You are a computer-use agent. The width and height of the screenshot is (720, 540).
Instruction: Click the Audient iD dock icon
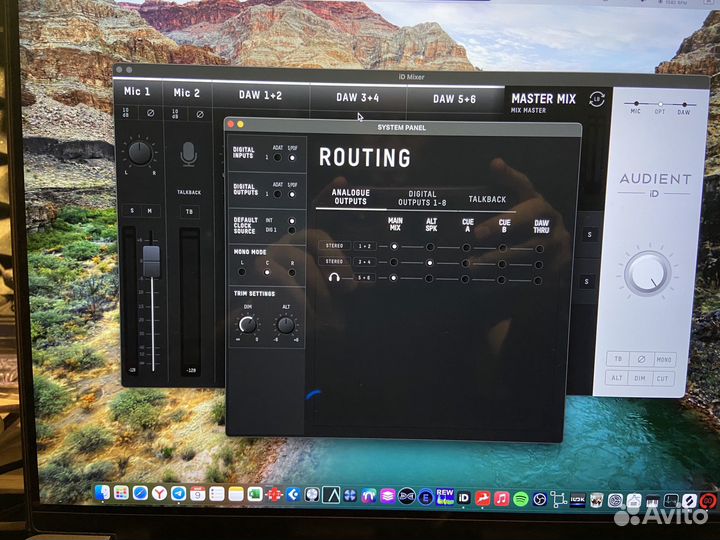coord(464,495)
